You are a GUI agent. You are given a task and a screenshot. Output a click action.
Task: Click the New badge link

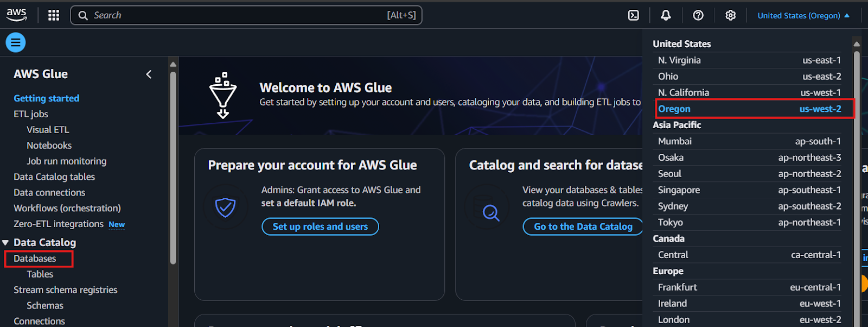tap(117, 224)
